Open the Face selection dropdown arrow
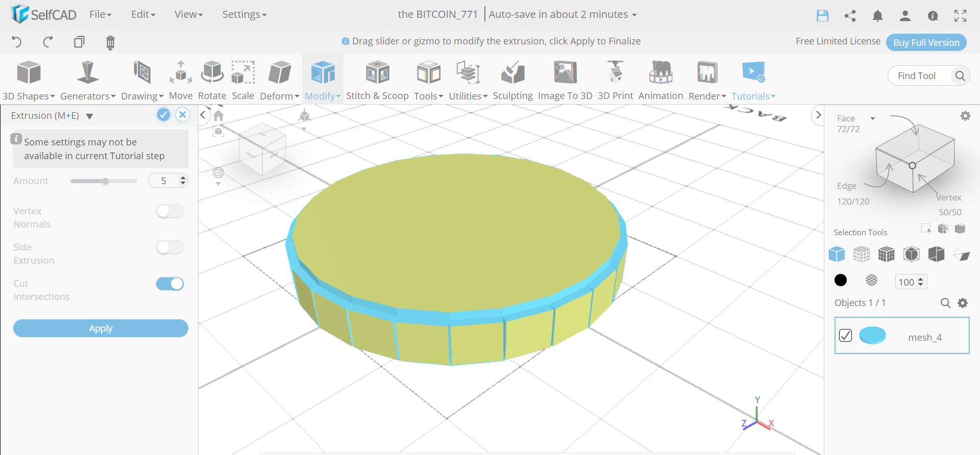 click(x=873, y=118)
